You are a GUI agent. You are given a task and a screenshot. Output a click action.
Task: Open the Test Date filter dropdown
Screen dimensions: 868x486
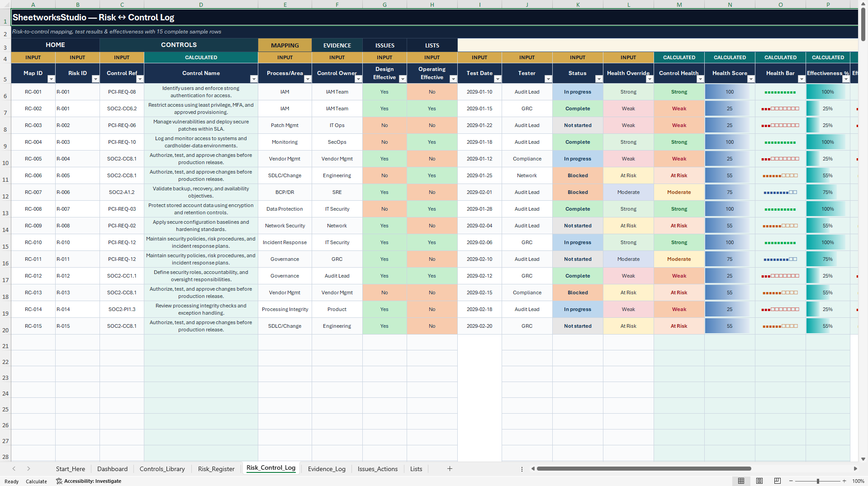pyautogui.click(x=498, y=79)
